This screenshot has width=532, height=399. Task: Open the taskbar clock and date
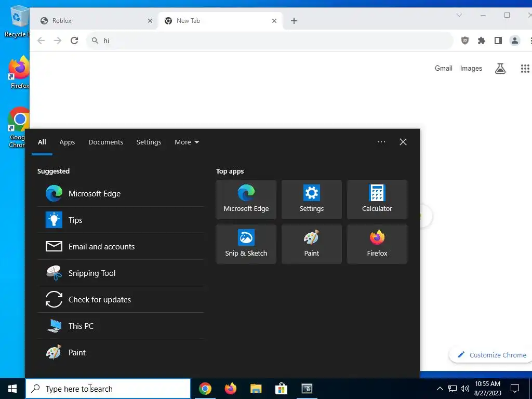click(487, 389)
